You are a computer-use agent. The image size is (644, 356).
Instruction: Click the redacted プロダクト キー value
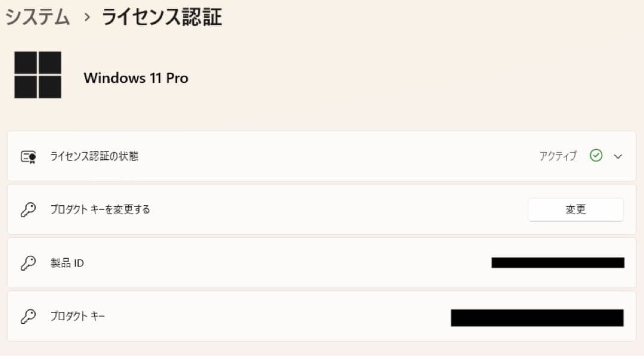[x=536, y=316]
